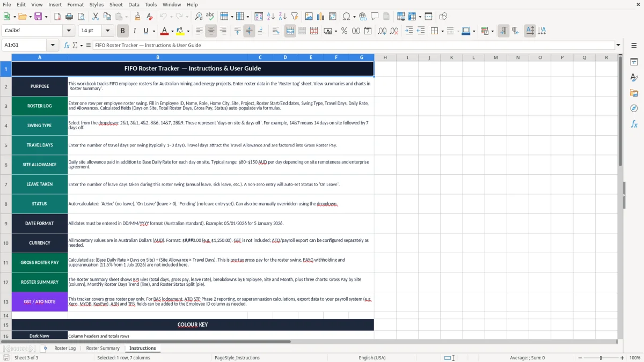
Task: Toggle Wrap Text
Action: (275, 31)
